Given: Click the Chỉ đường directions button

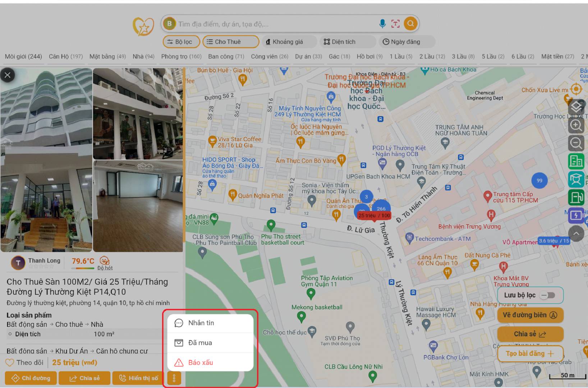Looking at the screenshot, I should pos(31,378).
